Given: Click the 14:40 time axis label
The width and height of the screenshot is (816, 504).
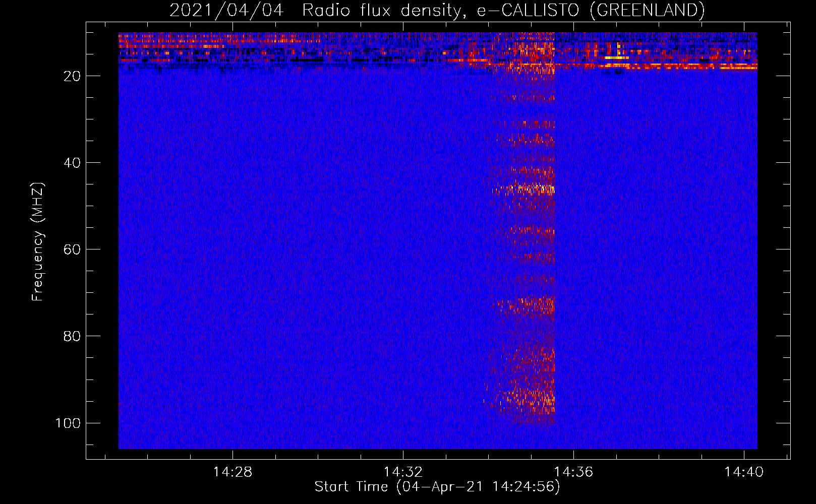Looking at the screenshot, I should click(744, 472).
